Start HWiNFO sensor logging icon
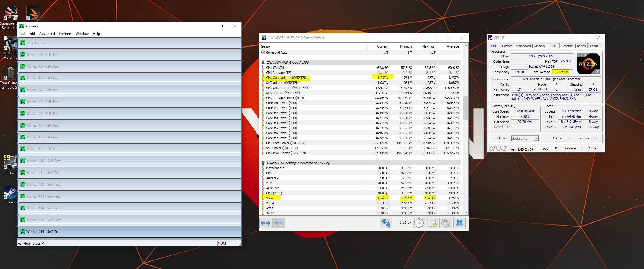Image resolution: width=644 pixels, height=269 pixels. coord(432,223)
